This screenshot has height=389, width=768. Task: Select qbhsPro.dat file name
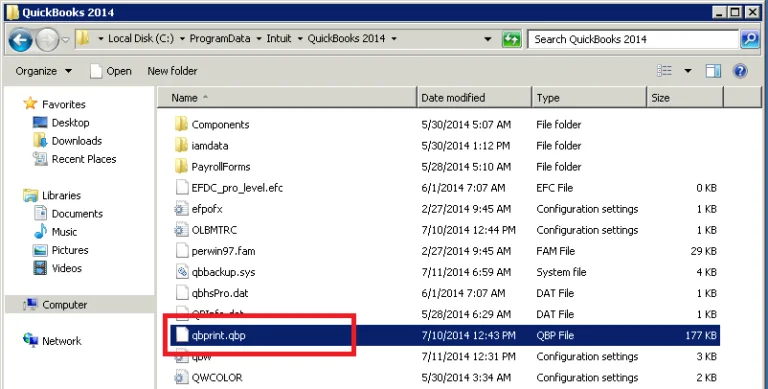pos(220,293)
